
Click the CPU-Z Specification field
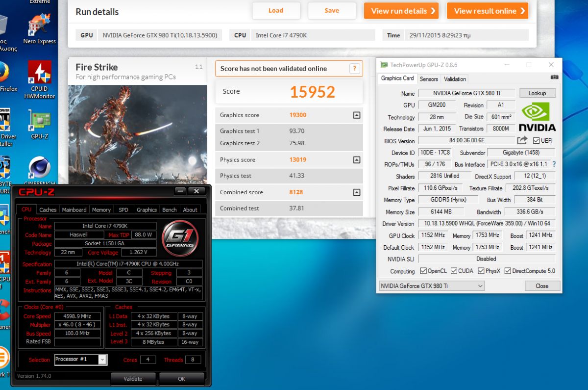pos(128,264)
